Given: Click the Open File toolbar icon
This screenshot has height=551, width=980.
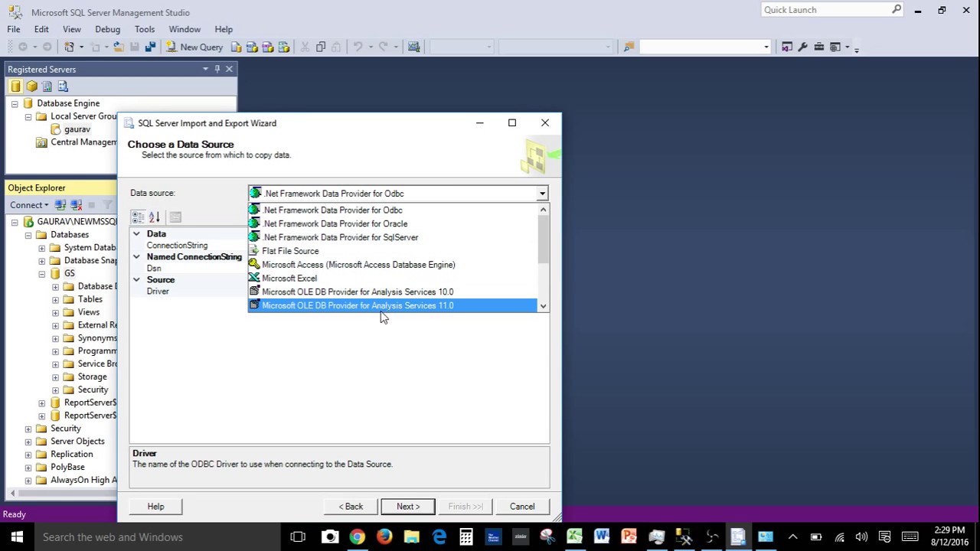Looking at the screenshot, I should [x=118, y=47].
